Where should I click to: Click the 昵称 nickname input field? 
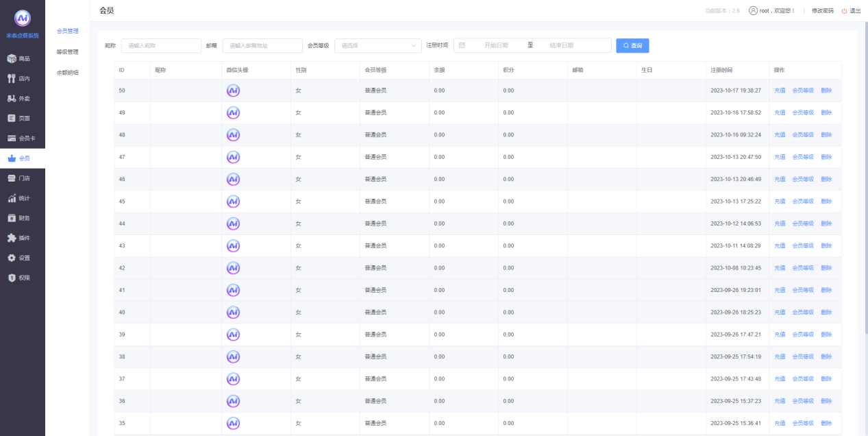[161, 46]
